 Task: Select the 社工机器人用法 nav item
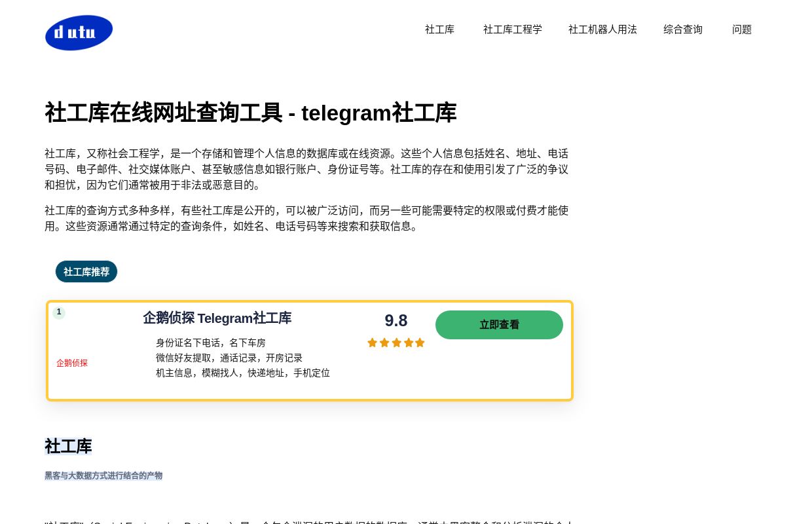click(602, 29)
